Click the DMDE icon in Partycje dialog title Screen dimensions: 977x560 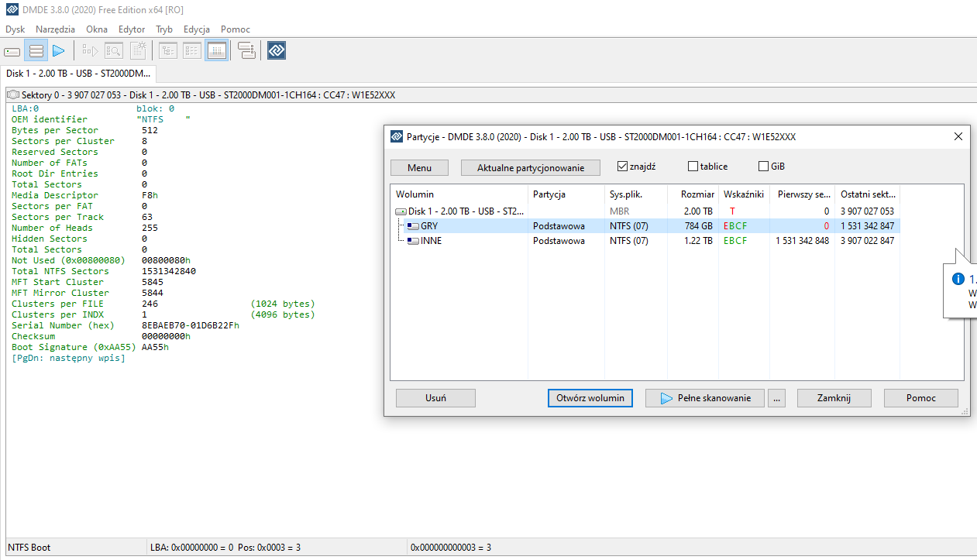397,137
